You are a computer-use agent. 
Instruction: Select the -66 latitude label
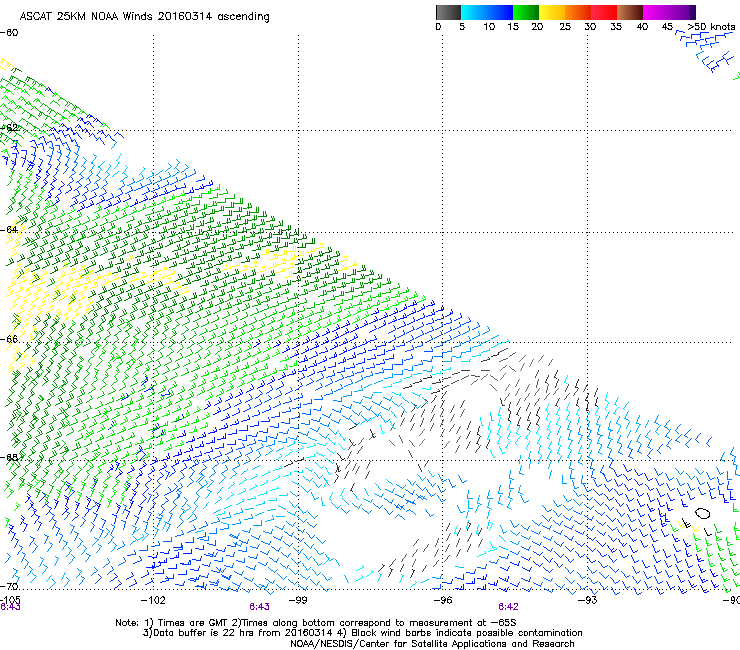[9, 339]
